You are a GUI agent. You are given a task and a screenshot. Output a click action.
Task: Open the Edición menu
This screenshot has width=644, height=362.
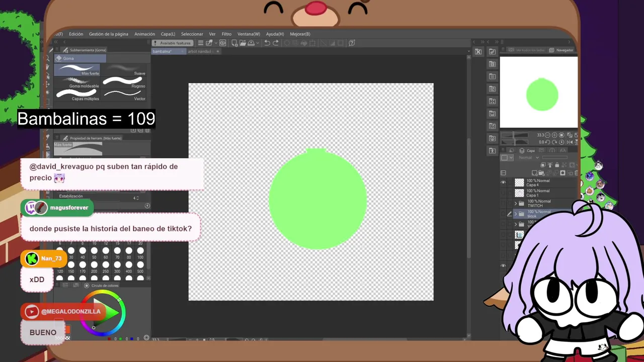pyautogui.click(x=76, y=34)
